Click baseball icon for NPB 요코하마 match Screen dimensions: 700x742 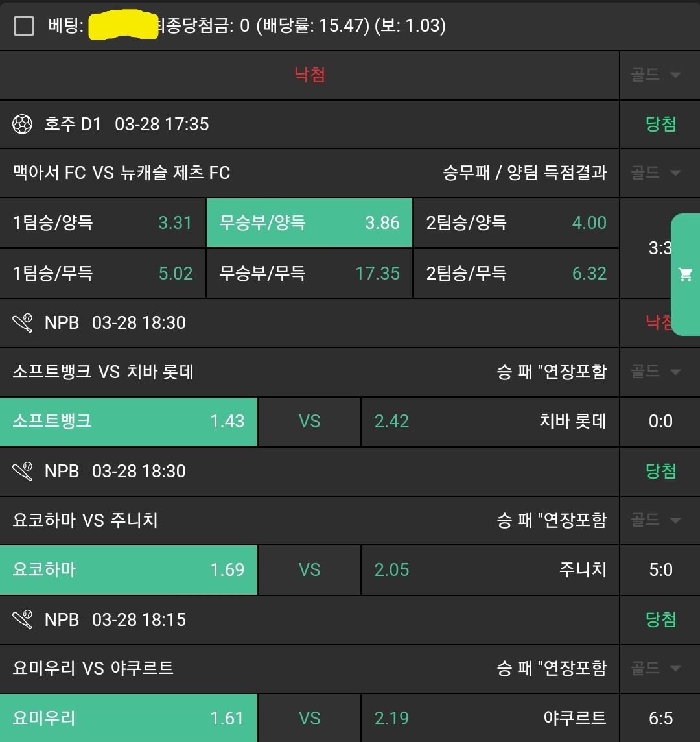[23, 471]
